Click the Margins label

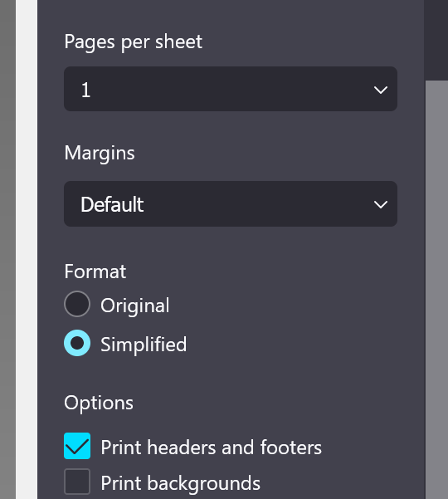point(100,154)
